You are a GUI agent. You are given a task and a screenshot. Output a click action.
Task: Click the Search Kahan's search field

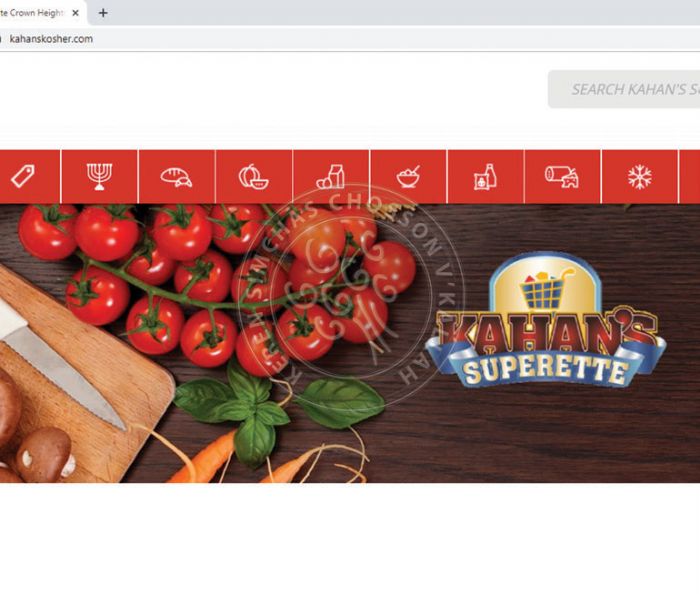pos(624,89)
